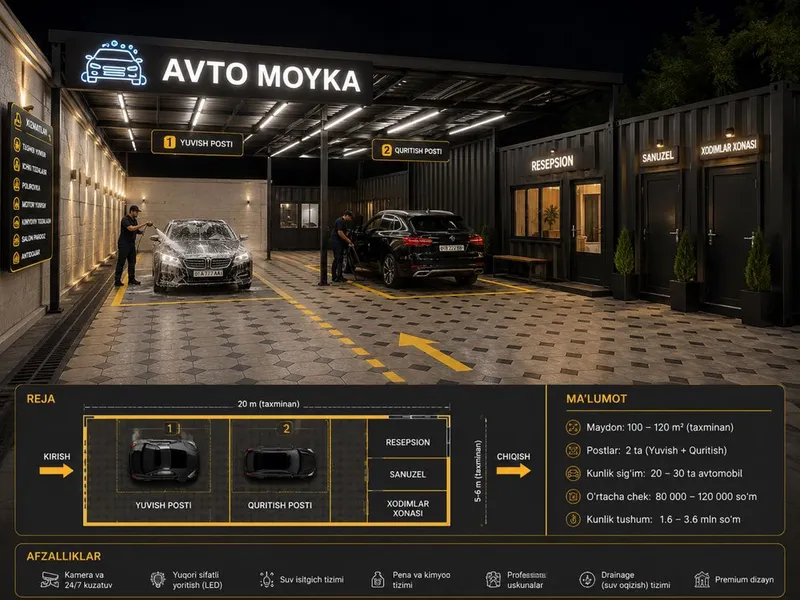The width and height of the screenshot is (800, 600).
Task: Click the camera 24/7 surveillance icon
Action: (49, 580)
